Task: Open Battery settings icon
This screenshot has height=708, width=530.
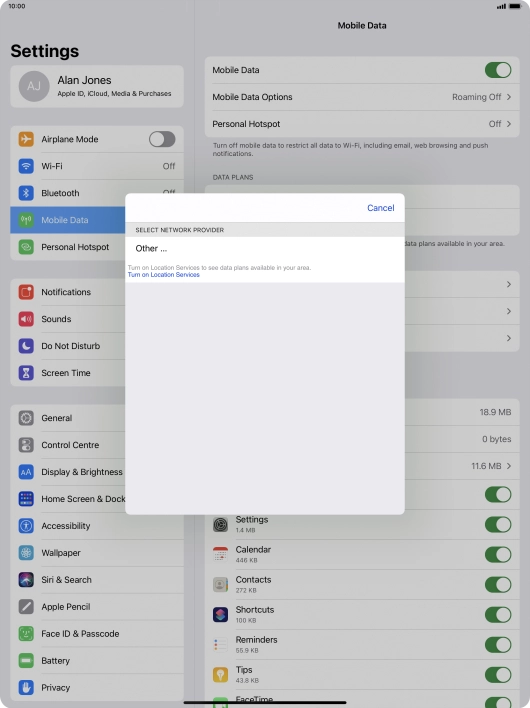Action: 26,661
